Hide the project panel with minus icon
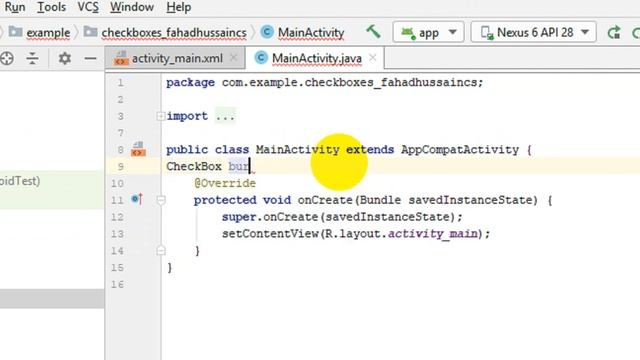The width and height of the screenshot is (640, 360). click(x=90, y=58)
